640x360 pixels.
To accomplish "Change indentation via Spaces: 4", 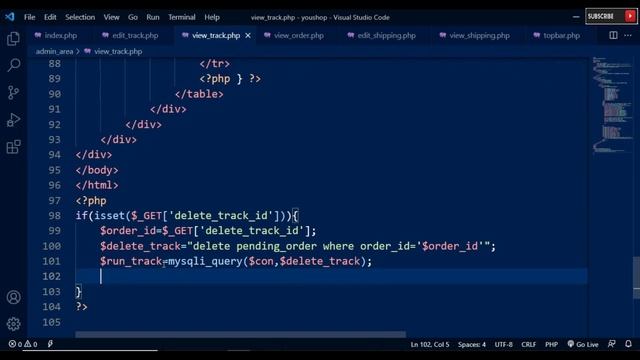I will tap(472, 344).
